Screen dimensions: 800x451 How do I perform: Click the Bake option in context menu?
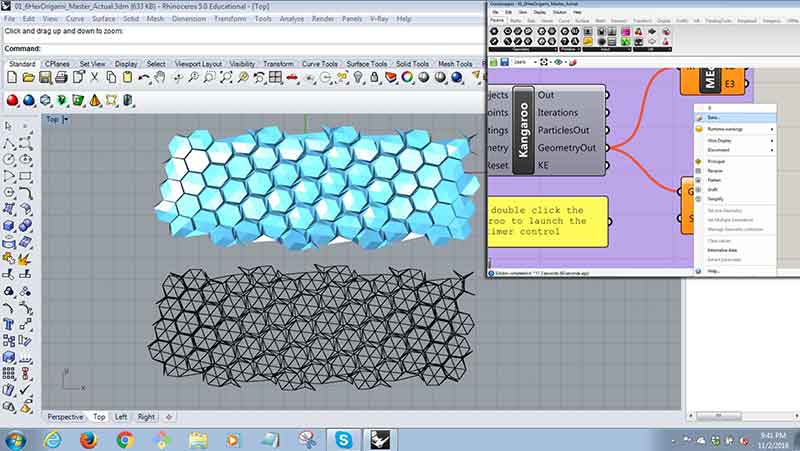[714, 118]
